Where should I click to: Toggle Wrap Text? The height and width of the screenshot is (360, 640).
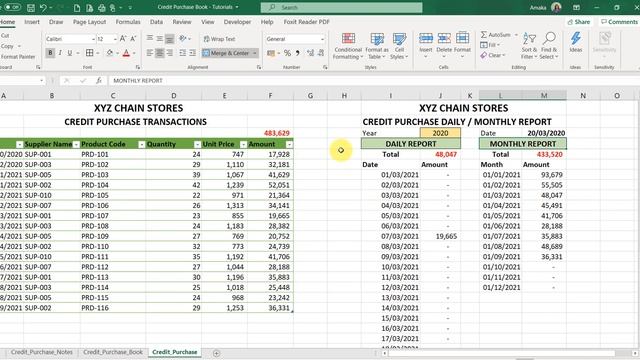click(x=219, y=39)
